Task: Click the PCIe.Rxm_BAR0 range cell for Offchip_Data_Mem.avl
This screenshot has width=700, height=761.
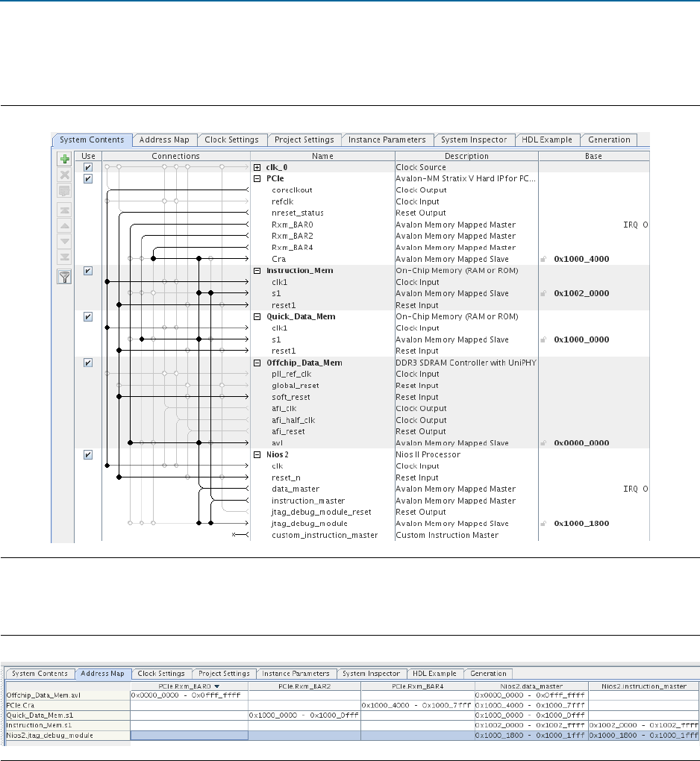Action: (x=190, y=695)
